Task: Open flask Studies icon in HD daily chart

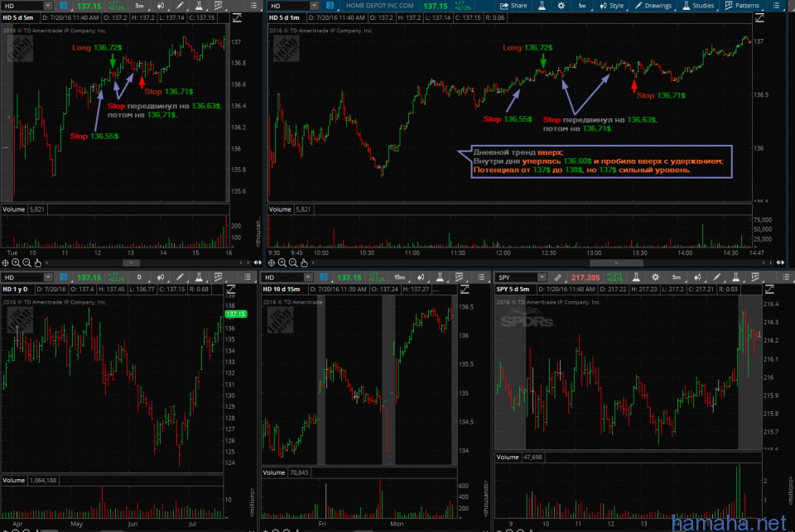Action: click(199, 278)
